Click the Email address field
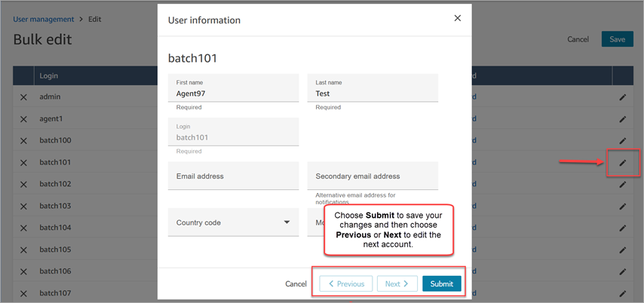 coord(233,176)
